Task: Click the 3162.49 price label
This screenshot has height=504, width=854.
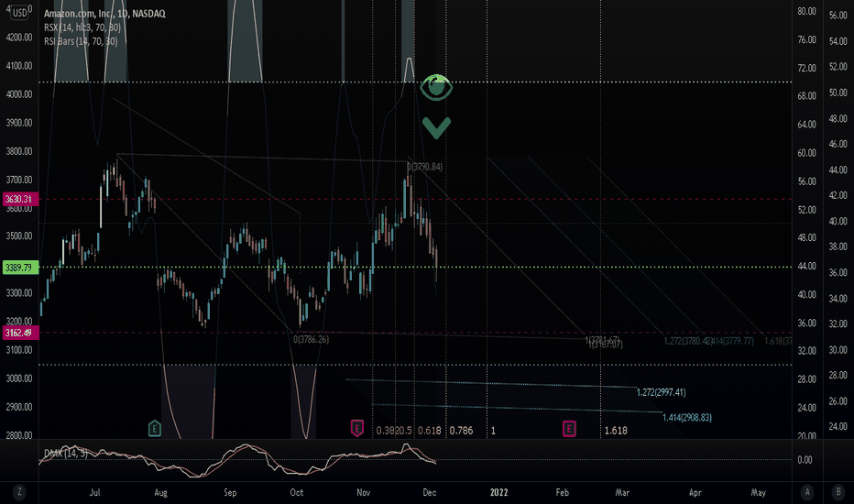Action: click(x=19, y=333)
